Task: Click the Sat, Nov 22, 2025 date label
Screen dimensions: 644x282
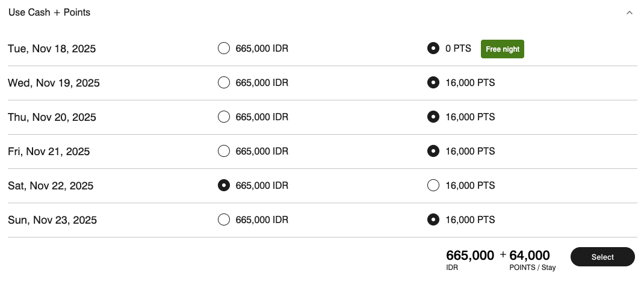Action: tap(51, 186)
